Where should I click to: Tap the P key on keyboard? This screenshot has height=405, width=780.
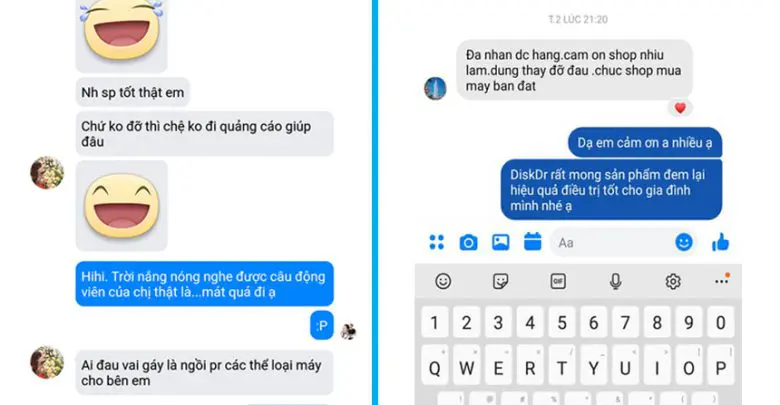point(720,368)
